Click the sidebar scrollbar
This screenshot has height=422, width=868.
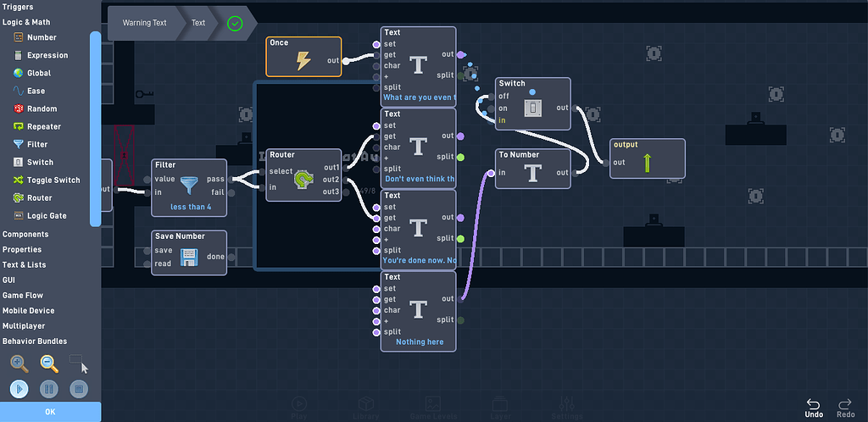(95, 129)
